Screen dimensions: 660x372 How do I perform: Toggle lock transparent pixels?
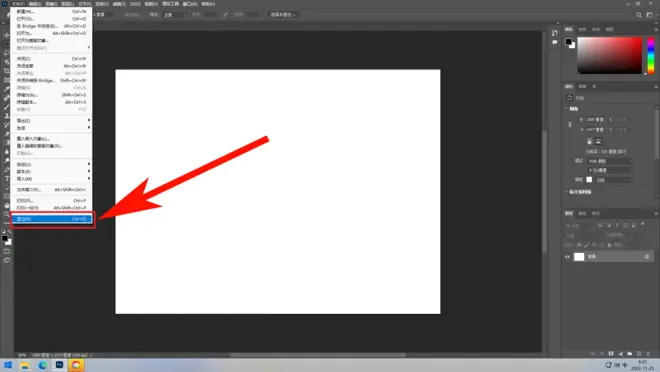[579, 244]
